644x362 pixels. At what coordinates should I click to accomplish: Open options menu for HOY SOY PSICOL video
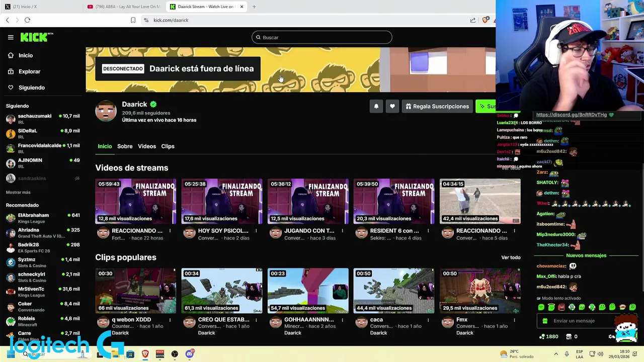[x=256, y=231]
